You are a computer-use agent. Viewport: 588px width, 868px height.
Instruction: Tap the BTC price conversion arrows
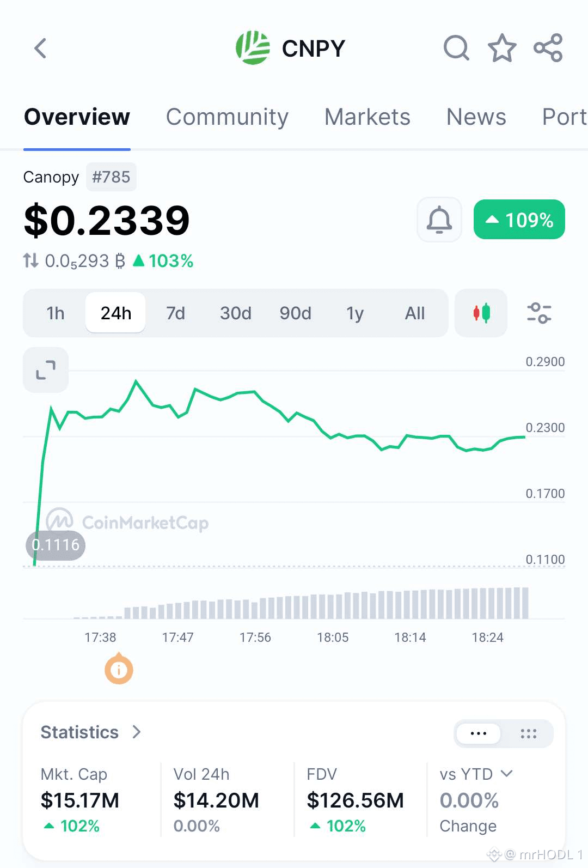click(30, 260)
